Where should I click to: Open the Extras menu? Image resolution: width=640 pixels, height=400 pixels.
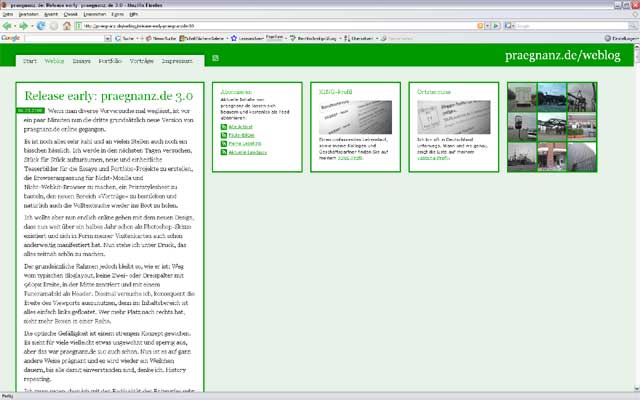pos(118,14)
